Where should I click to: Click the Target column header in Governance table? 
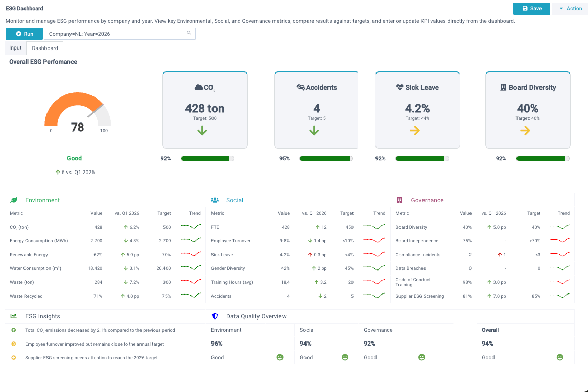(534, 213)
